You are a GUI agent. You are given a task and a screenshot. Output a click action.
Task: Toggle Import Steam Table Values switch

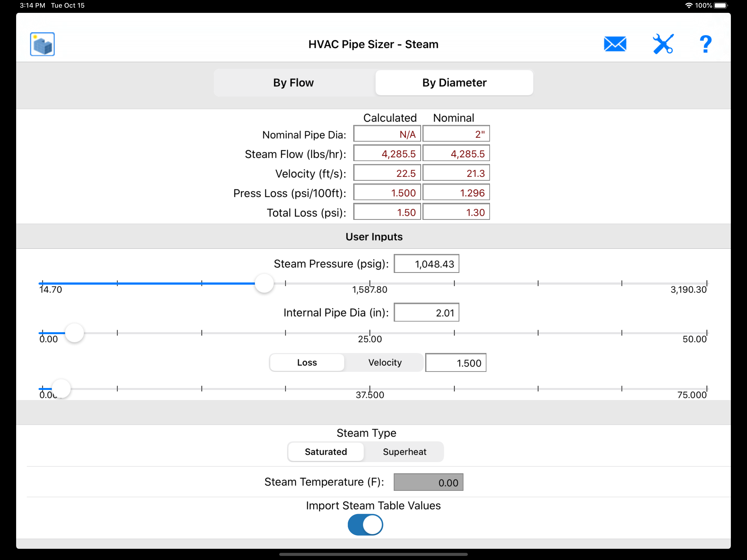point(365,524)
